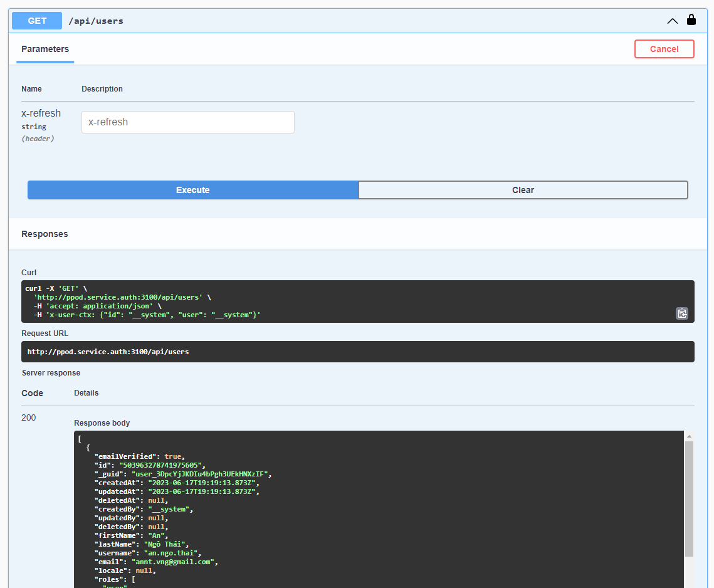714x588 pixels.
Task: Click the x-refresh parameter name label
Action: click(x=41, y=113)
